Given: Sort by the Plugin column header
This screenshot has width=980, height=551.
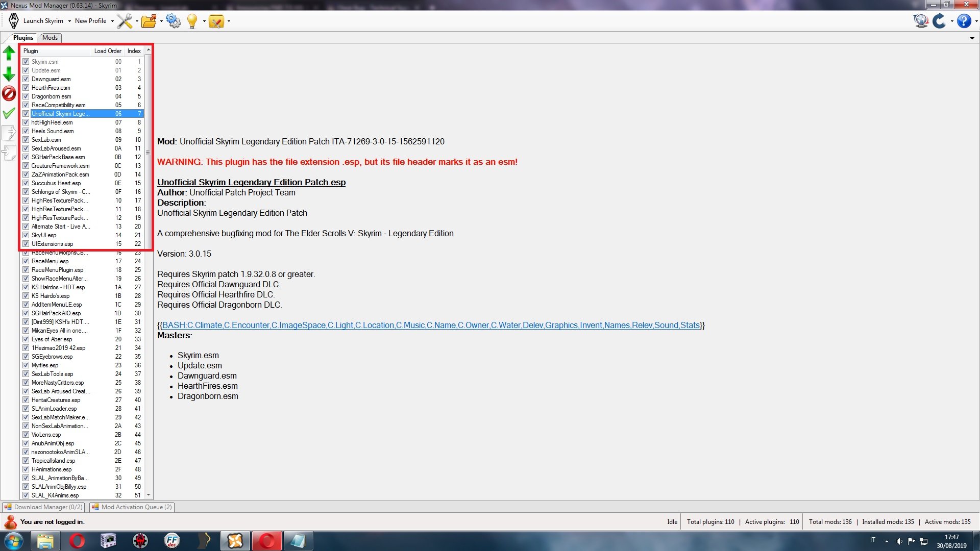Looking at the screenshot, I should click(x=56, y=51).
